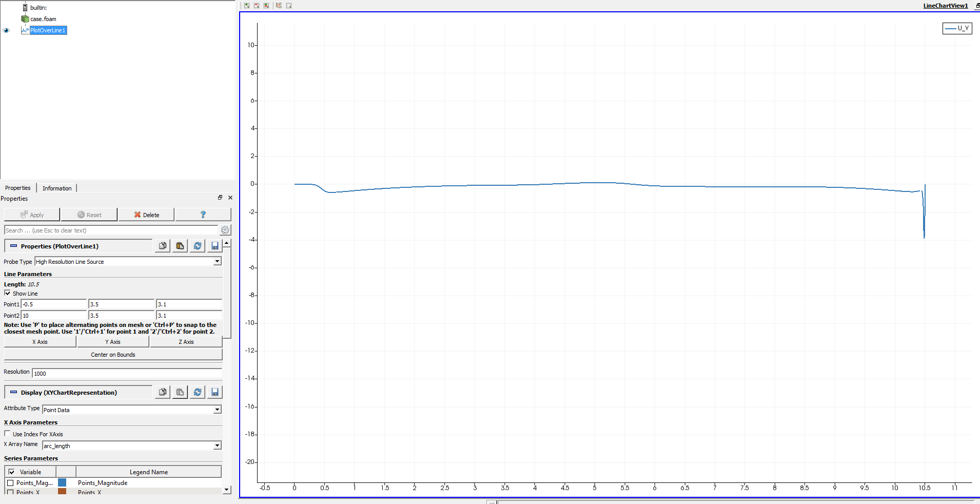The height and width of the screenshot is (504, 980).
Task: Click the Reset button
Action: 89,215
